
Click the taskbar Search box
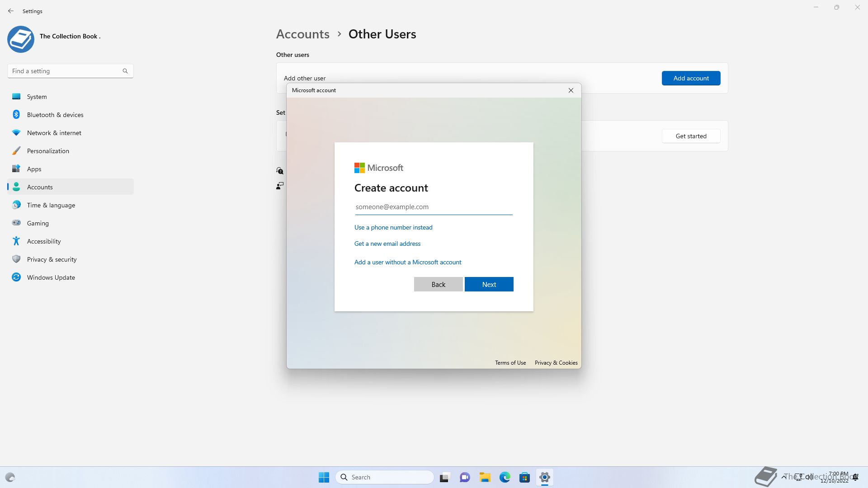tap(385, 477)
